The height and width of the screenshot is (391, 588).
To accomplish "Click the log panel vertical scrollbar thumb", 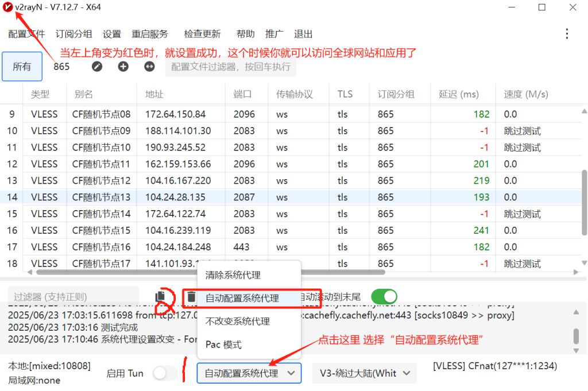I will (577, 336).
